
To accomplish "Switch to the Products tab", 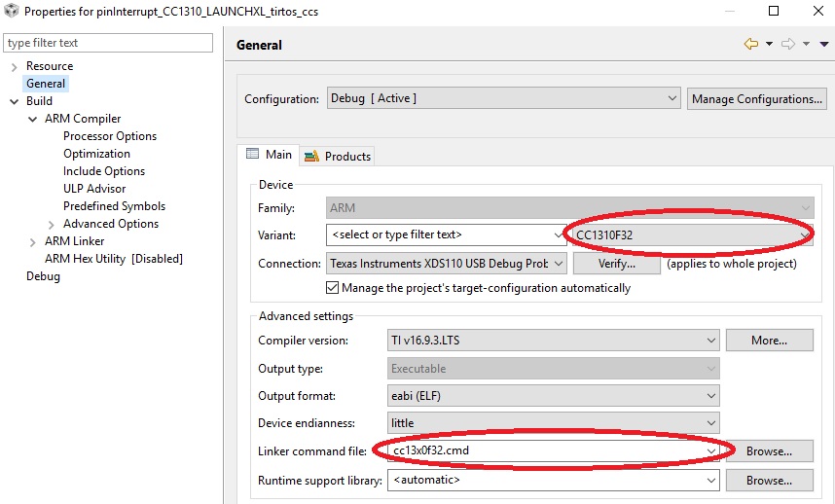I will click(337, 156).
